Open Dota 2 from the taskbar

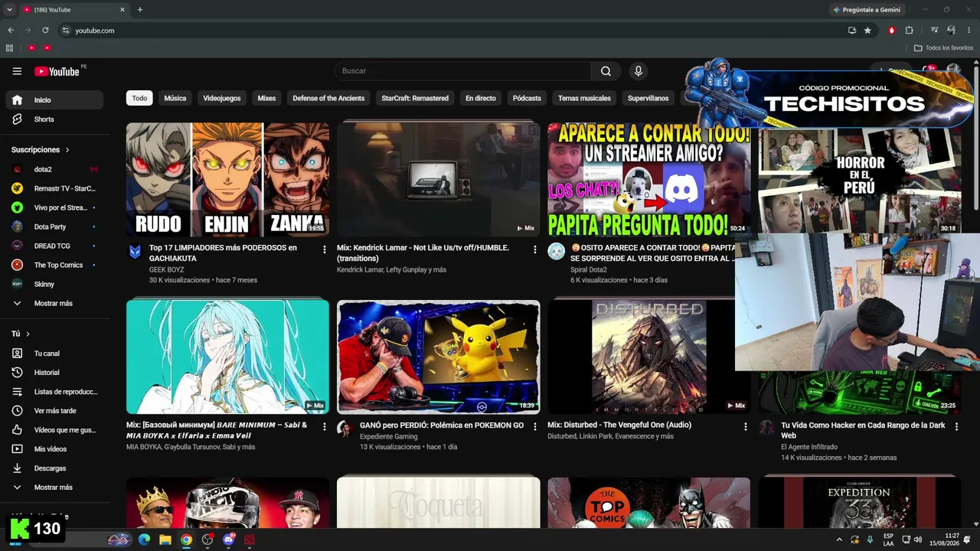point(250,540)
